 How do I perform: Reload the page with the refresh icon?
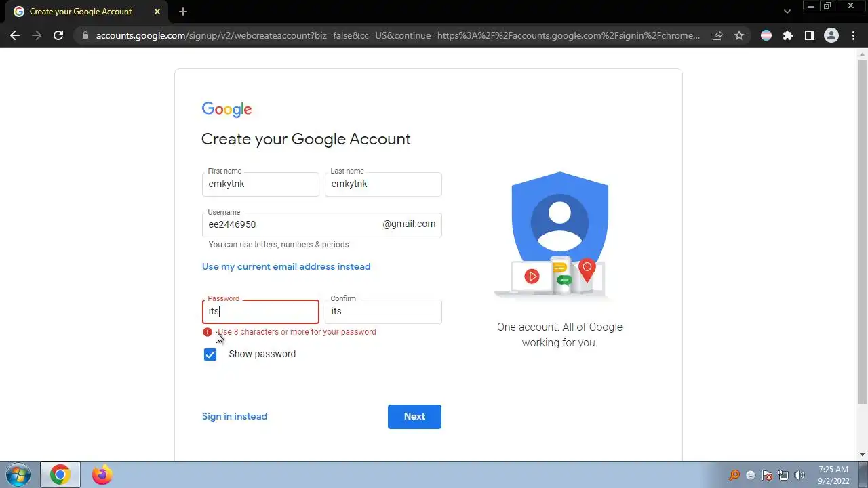coord(58,35)
